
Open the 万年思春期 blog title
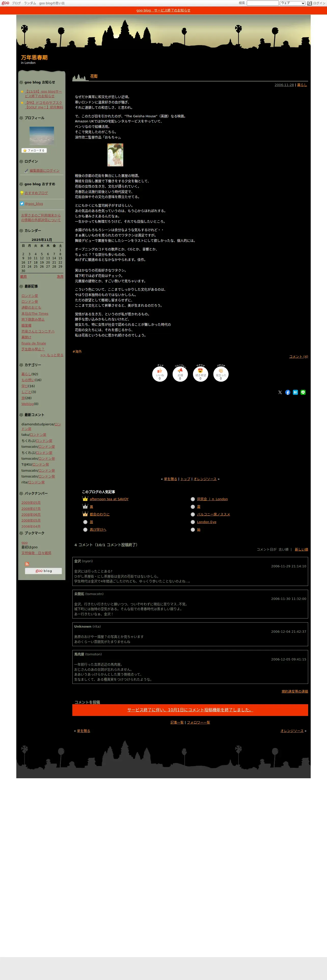(x=34, y=57)
